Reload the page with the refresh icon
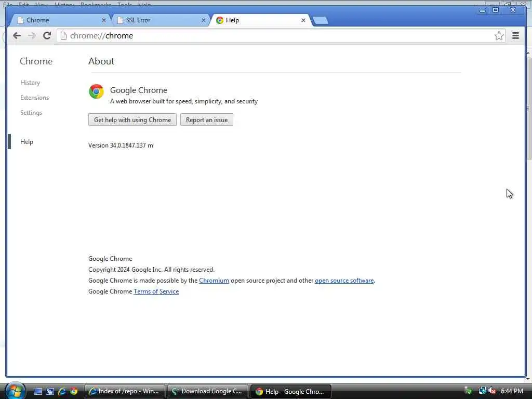 (x=47, y=36)
